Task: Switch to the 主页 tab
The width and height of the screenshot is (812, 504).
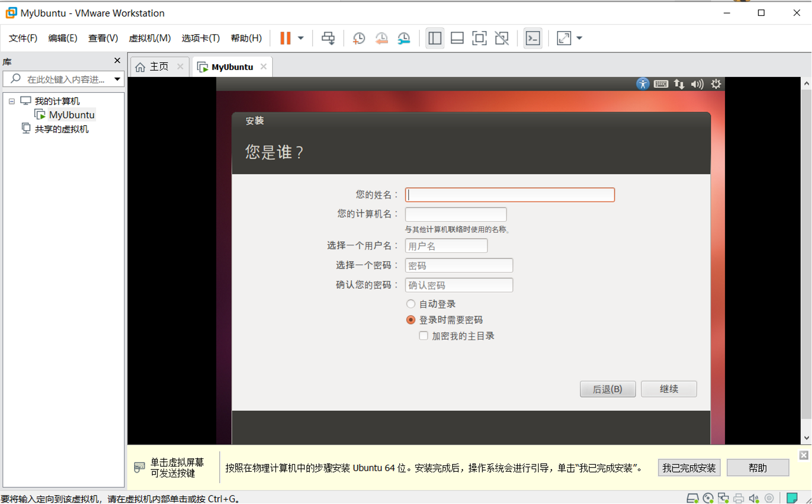Action: click(x=159, y=66)
